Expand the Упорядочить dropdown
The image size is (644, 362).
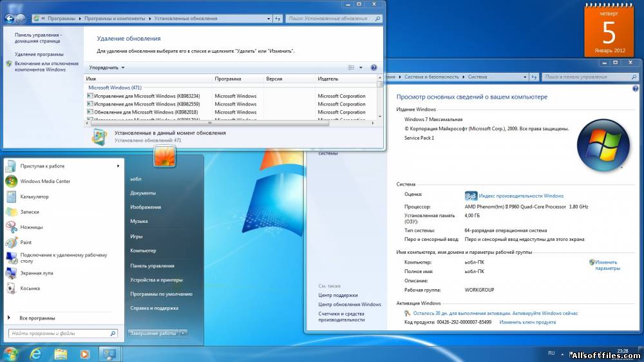point(107,67)
